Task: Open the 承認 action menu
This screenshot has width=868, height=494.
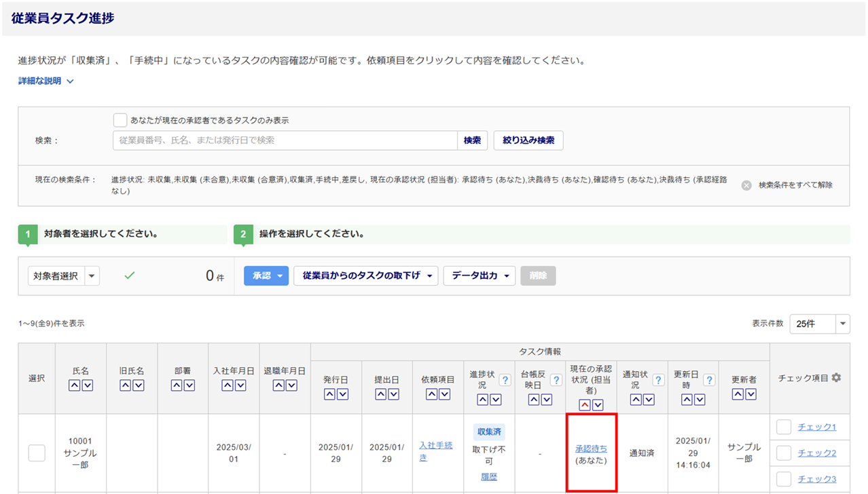Action: 266,276
